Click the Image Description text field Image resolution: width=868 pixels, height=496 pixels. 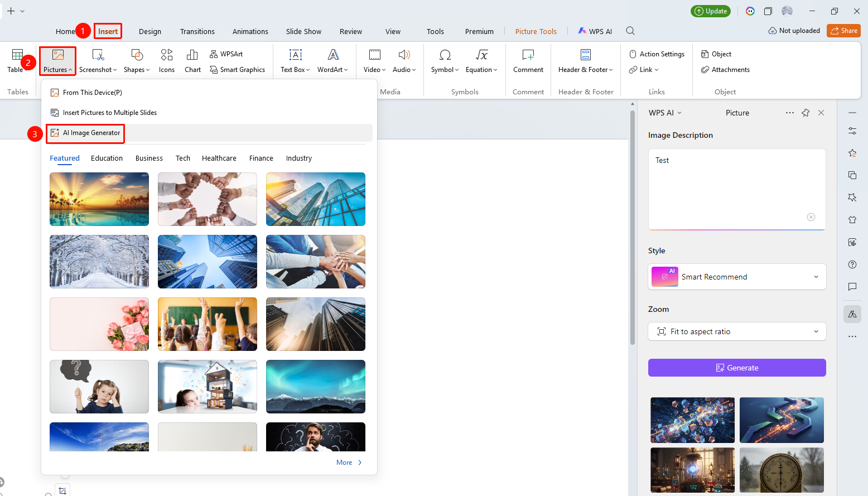(x=737, y=189)
